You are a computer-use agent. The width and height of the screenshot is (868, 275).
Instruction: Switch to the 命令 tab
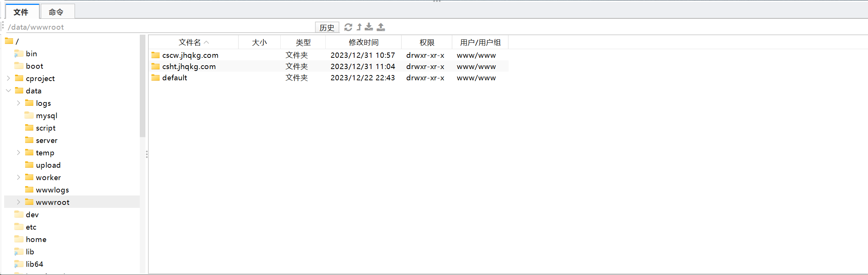(x=57, y=12)
